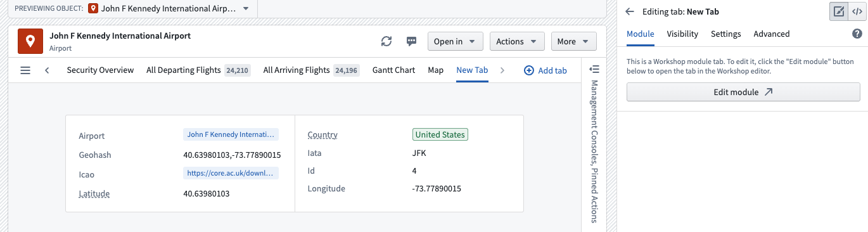Click the Airport object type subtitle

pyautogui.click(x=60, y=48)
